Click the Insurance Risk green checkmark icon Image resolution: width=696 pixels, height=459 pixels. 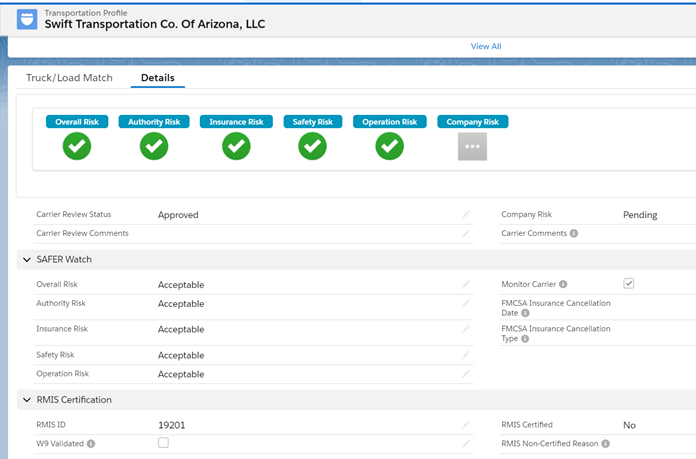[236, 146]
